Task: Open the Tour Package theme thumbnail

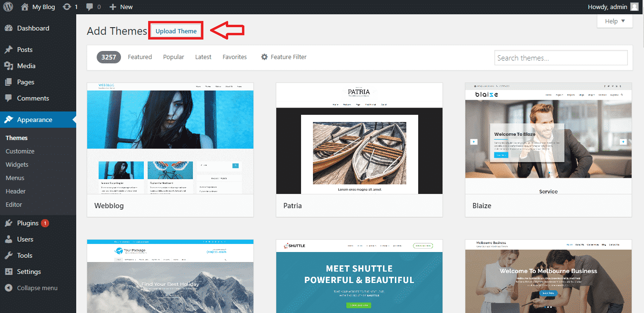Action: click(170, 276)
